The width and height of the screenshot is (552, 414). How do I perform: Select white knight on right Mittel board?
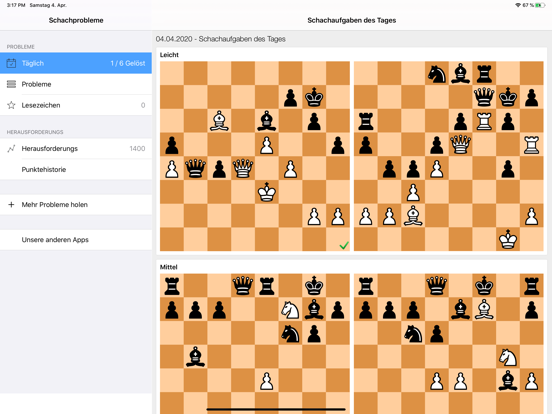coord(508,357)
